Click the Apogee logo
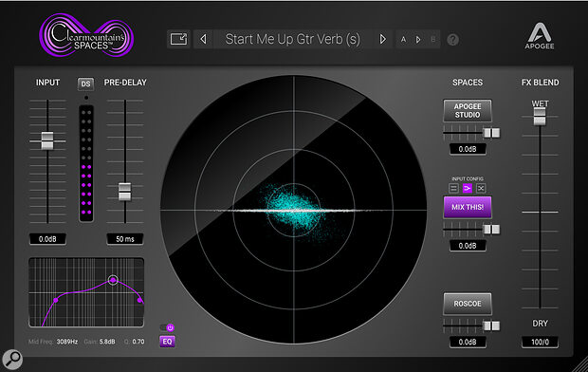 [540, 36]
